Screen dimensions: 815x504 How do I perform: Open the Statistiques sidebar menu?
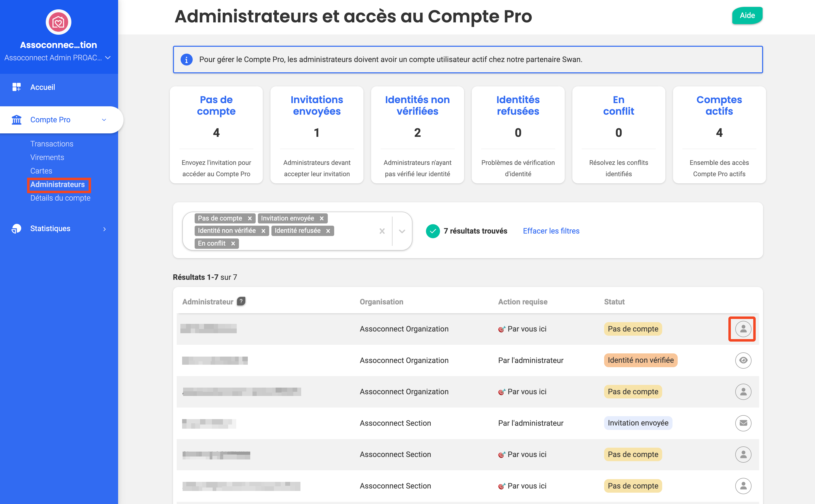[x=50, y=228]
